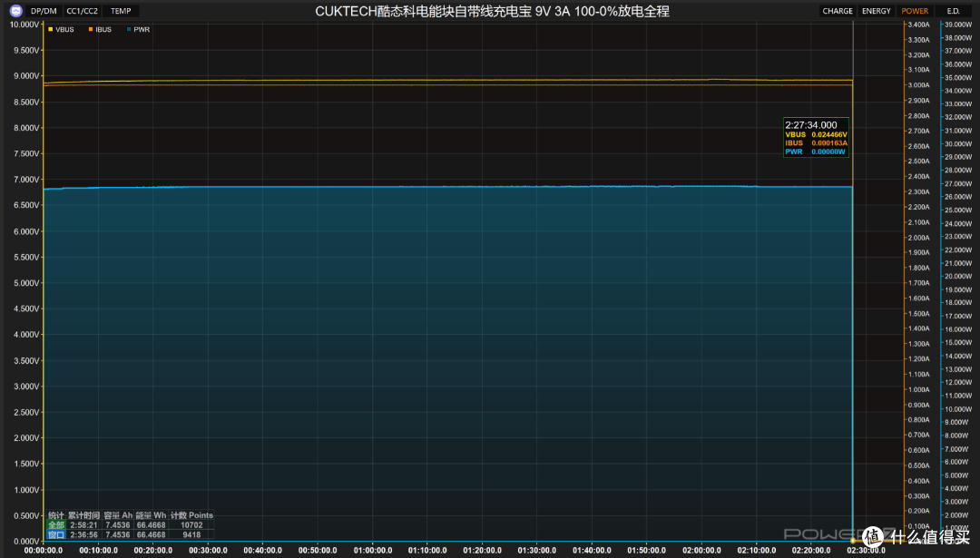Switch to the CHARGE tab
The width and height of the screenshot is (980, 558).
(838, 11)
